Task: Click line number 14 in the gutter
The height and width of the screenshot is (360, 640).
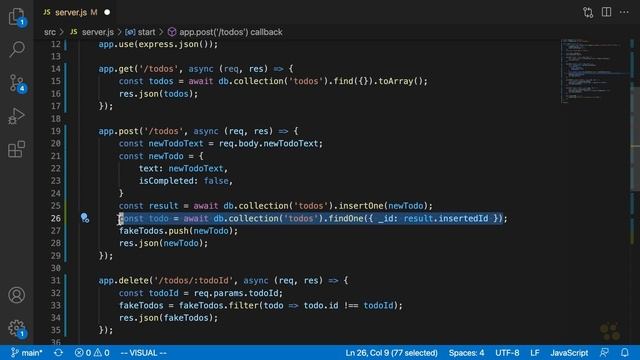Action: click(x=56, y=69)
